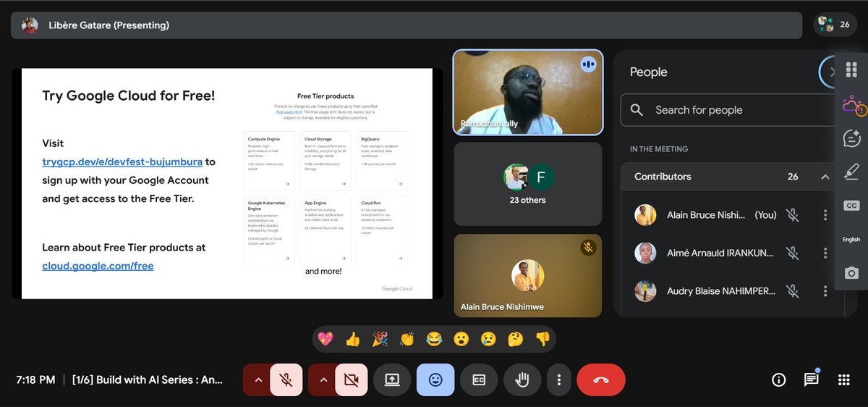
Task: Open meeting details info icon
Action: (779, 379)
